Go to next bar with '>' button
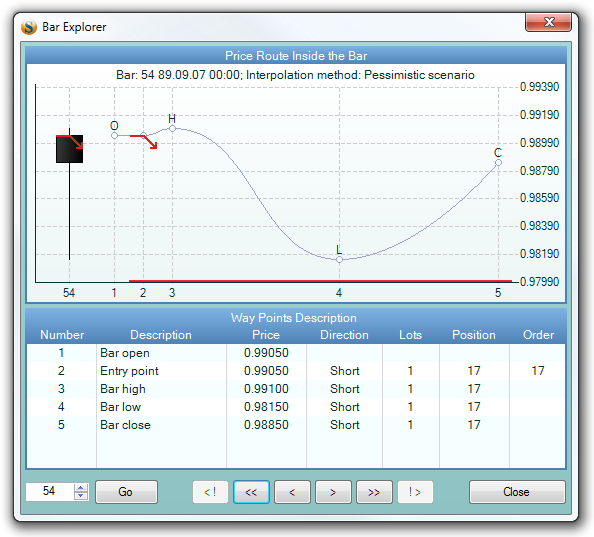 click(x=333, y=492)
